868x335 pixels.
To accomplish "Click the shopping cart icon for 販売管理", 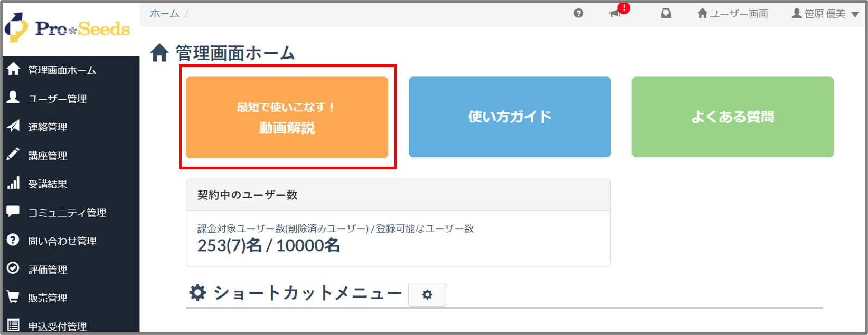I will [13, 298].
